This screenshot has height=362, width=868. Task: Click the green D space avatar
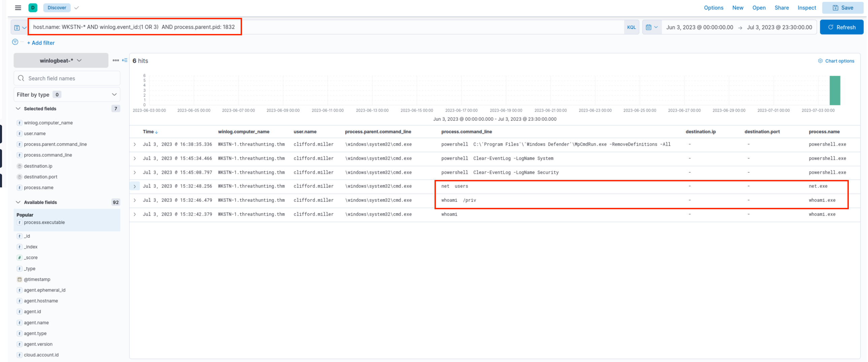click(33, 8)
